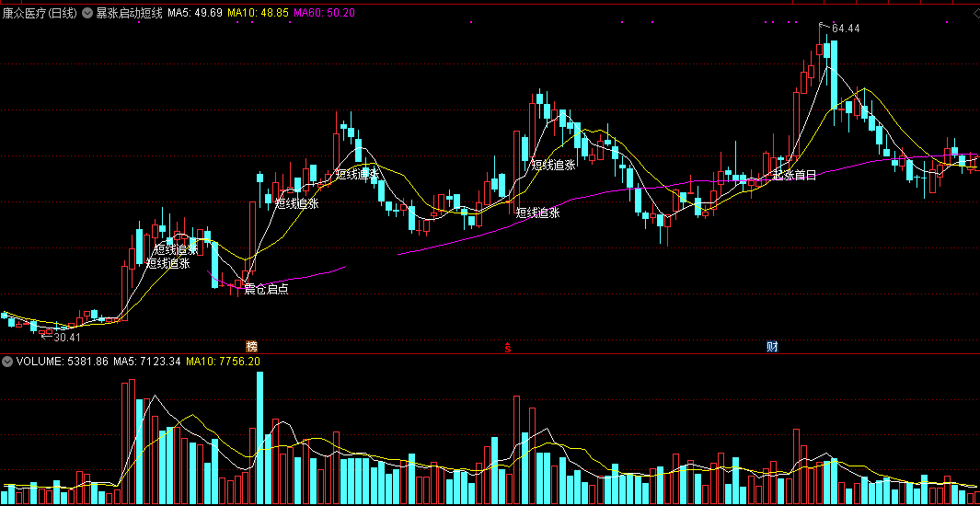Select the MA10: 48.85 label

tap(258, 13)
